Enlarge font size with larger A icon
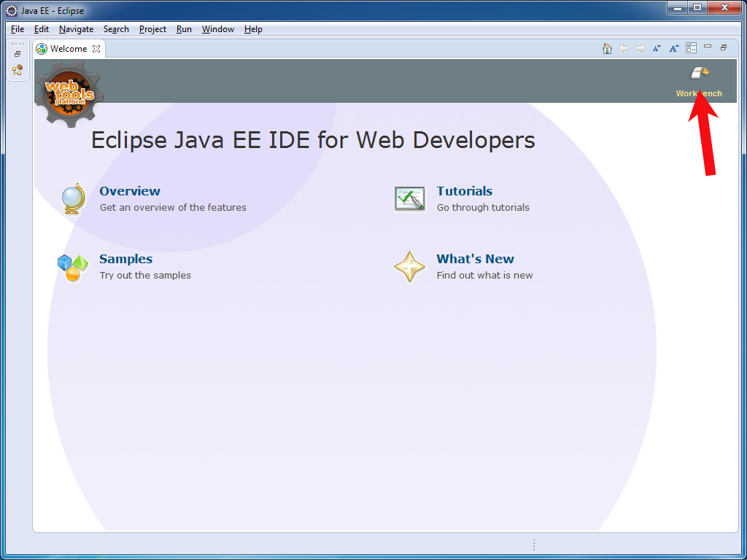This screenshot has width=747, height=560. pos(673,49)
